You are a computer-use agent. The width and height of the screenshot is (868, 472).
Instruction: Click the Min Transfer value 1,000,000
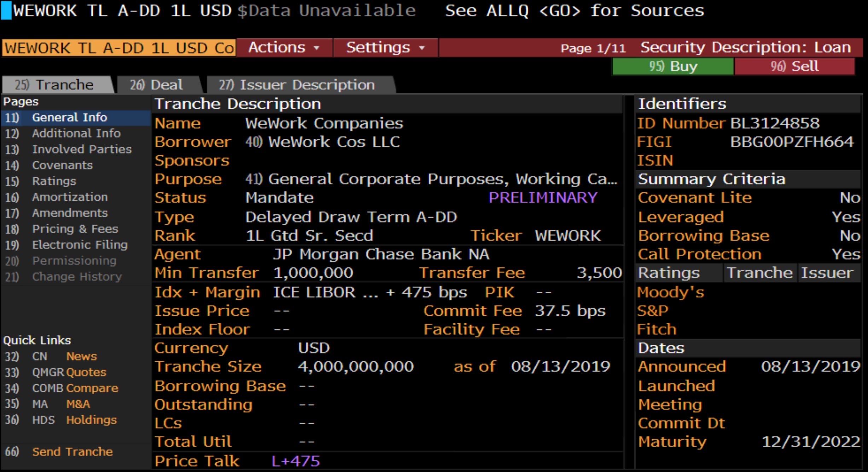(x=313, y=273)
